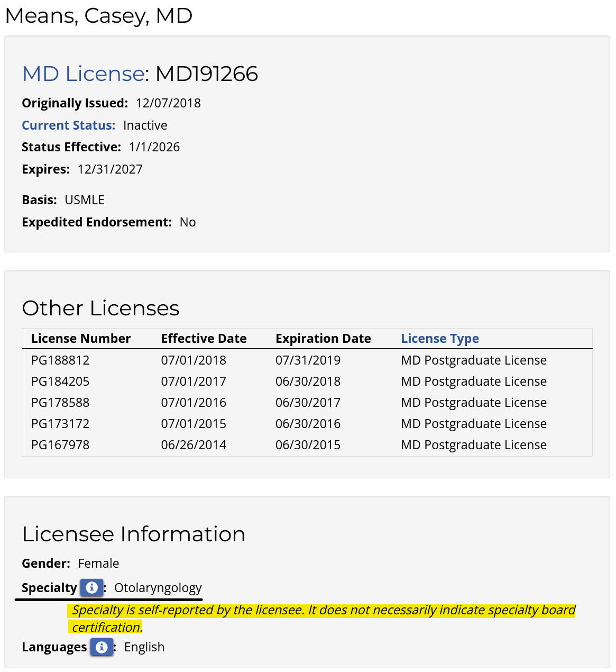Click license number PG173172

[x=60, y=424]
